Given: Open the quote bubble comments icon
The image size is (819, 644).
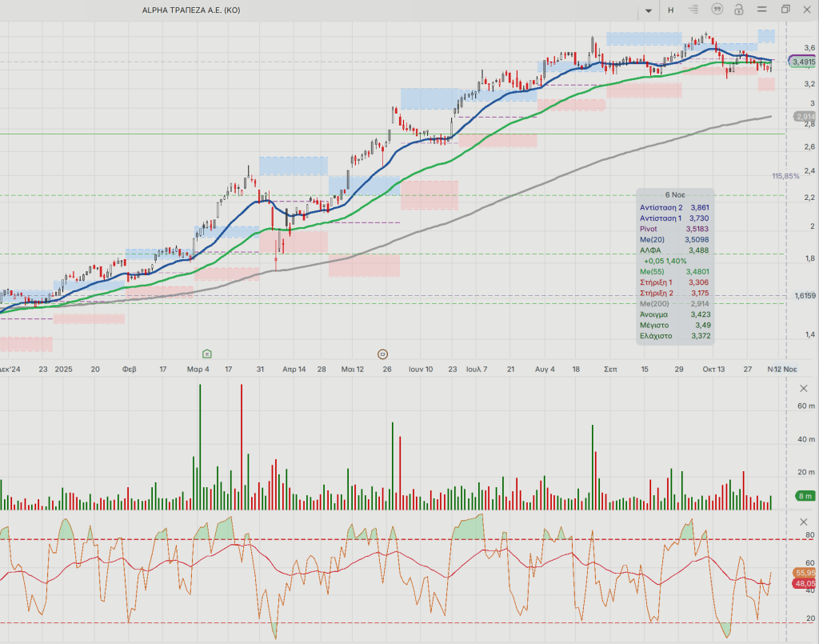Looking at the screenshot, I should [x=717, y=10].
